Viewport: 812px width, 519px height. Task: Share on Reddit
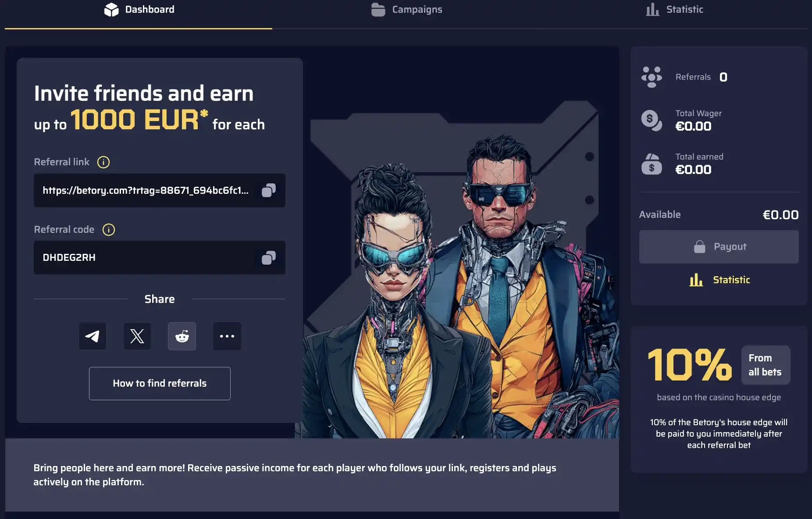point(182,336)
